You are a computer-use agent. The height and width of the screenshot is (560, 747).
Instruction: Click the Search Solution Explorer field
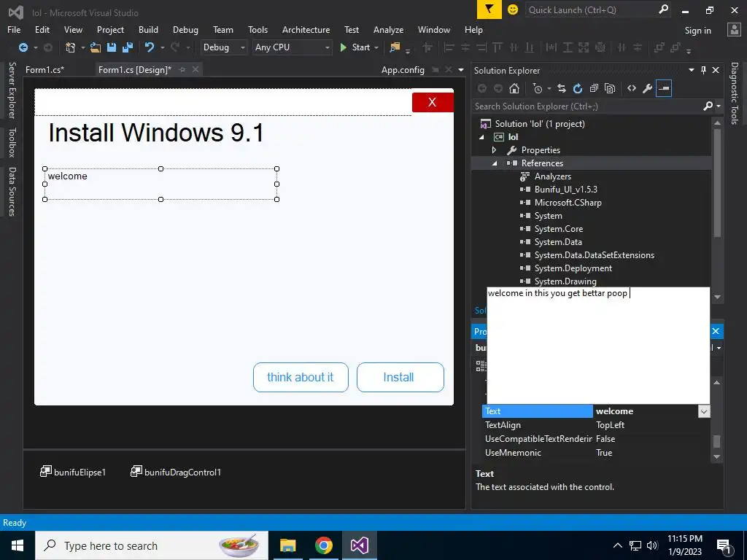[587, 106]
